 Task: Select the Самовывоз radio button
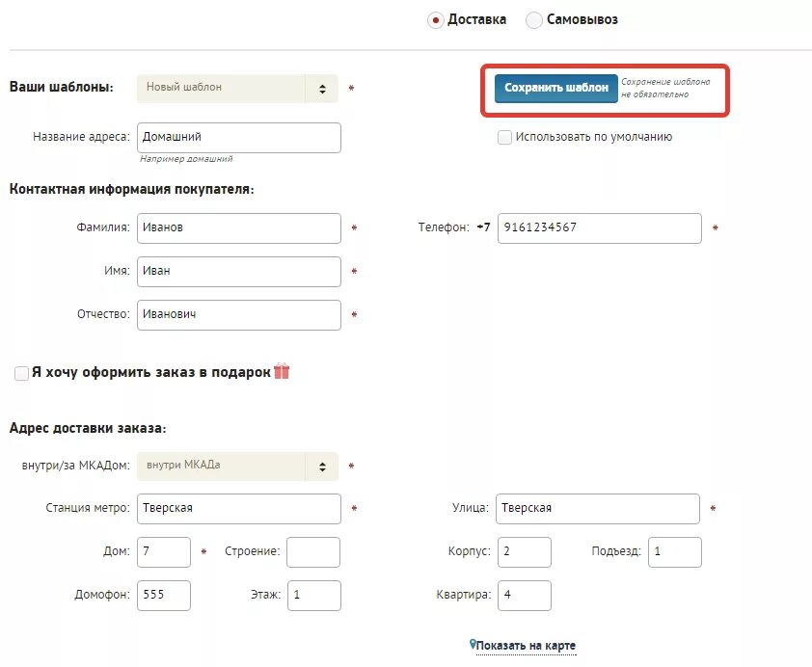[x=534, y=20]
